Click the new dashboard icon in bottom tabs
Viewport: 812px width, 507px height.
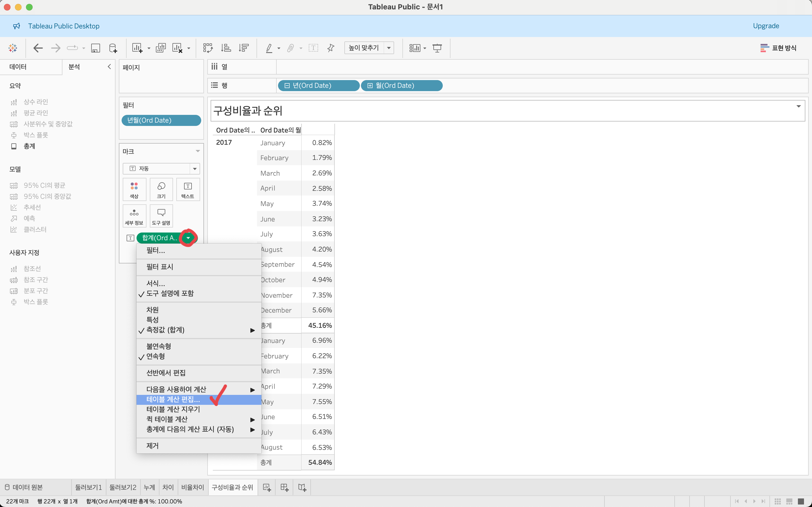(284, 487)
